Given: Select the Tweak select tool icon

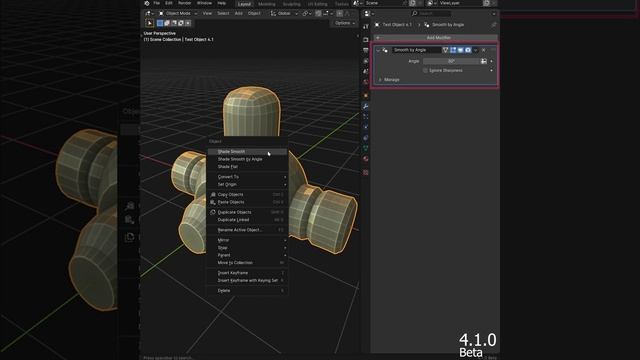Looking at the screenshot, I should (x=149, y=23).
